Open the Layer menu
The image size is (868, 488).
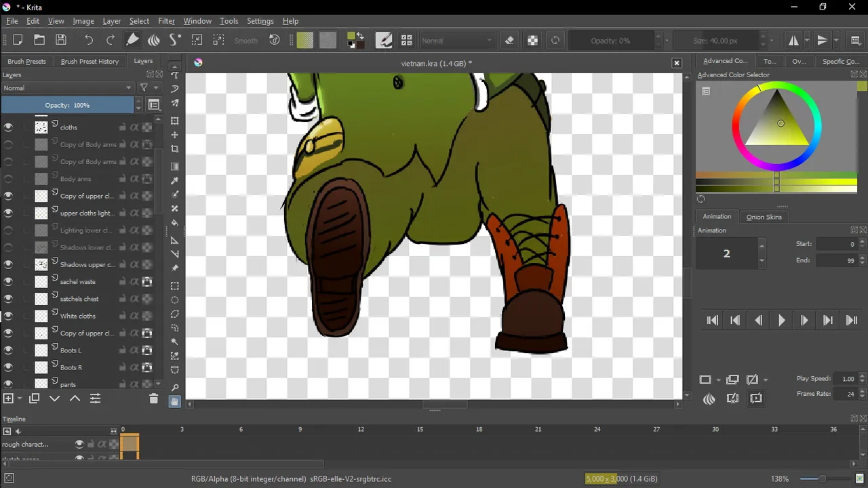pos(112,21)
